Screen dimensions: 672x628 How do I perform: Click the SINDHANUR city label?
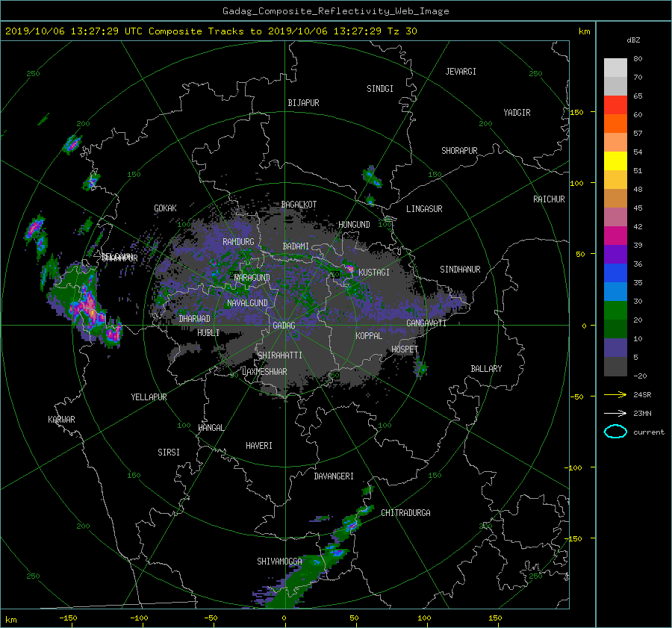coord(460,270)
